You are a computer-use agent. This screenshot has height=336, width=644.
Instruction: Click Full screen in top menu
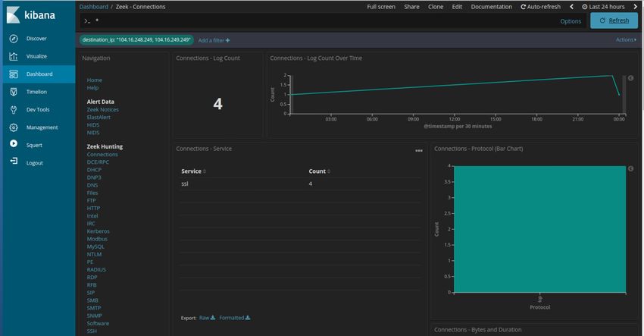[x=381, y=7]
